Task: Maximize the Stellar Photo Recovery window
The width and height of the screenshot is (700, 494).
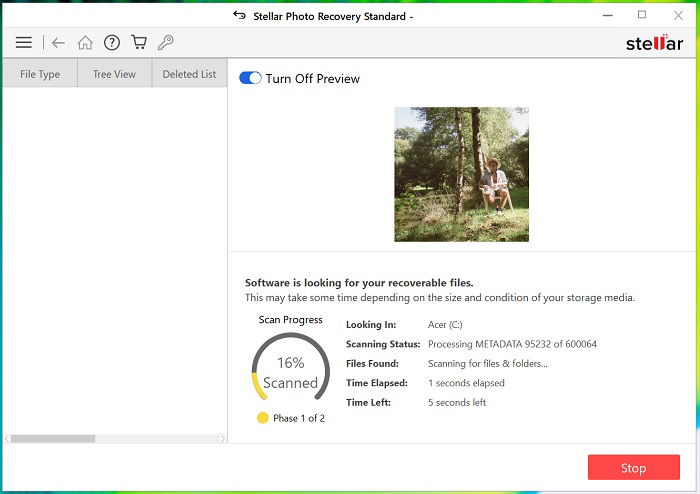Action: [x=642, y=15]
